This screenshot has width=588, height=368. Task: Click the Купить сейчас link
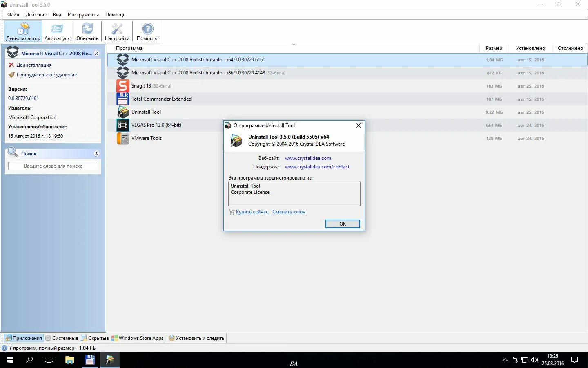252,212
